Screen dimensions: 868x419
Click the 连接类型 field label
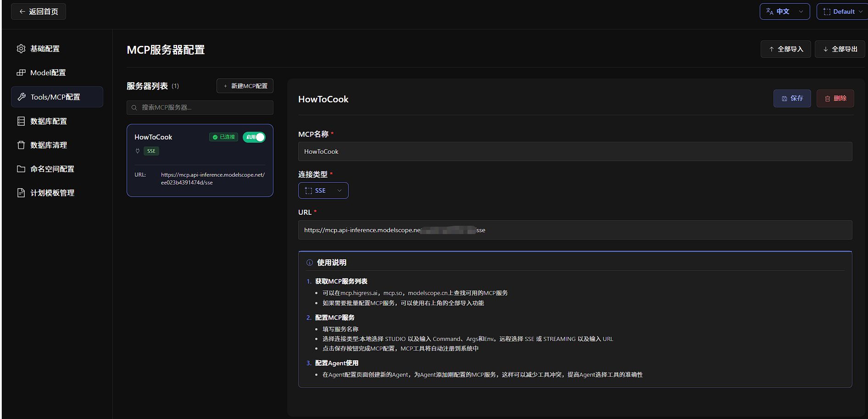click(x=313, y=174)
